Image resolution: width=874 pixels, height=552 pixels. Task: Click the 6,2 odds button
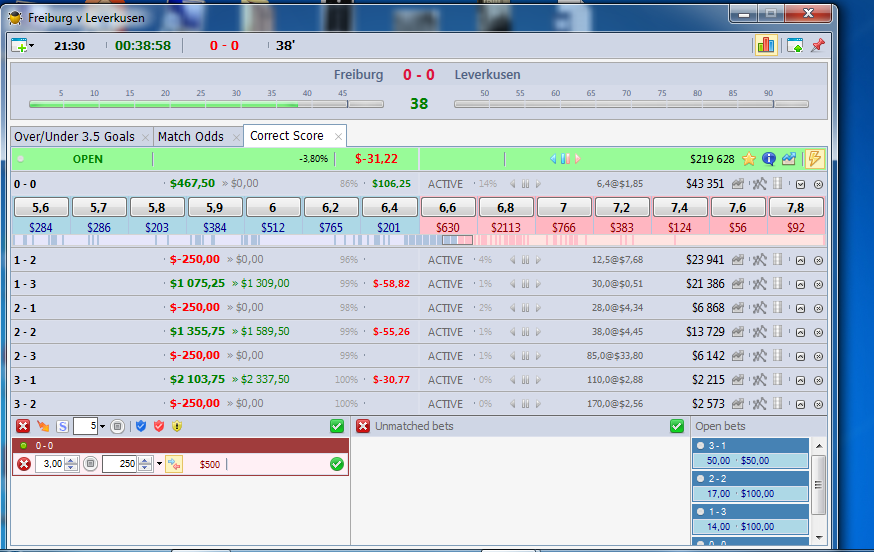(331, 207)
